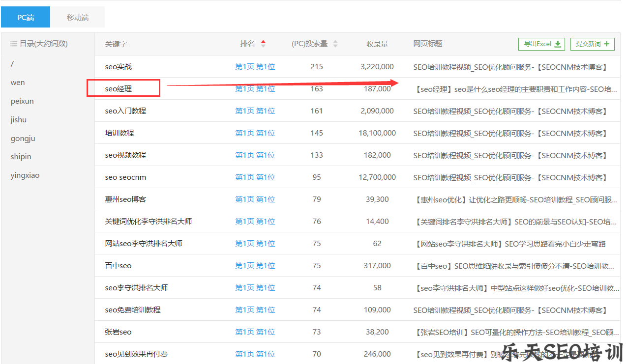The image size is (627, 364).
Task: Click the 提交新词 plus button
Action: click(x=592, y=44)
